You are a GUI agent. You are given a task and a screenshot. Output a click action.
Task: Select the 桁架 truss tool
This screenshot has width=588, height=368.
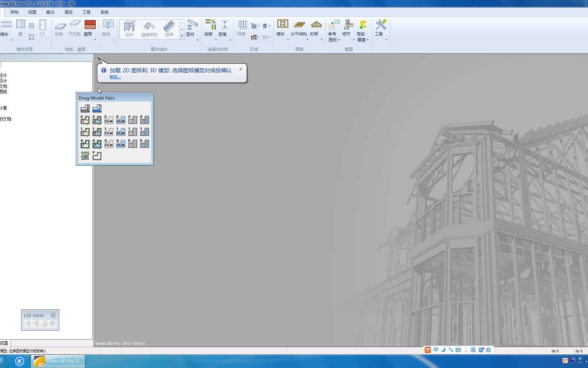tap(316, 29)
